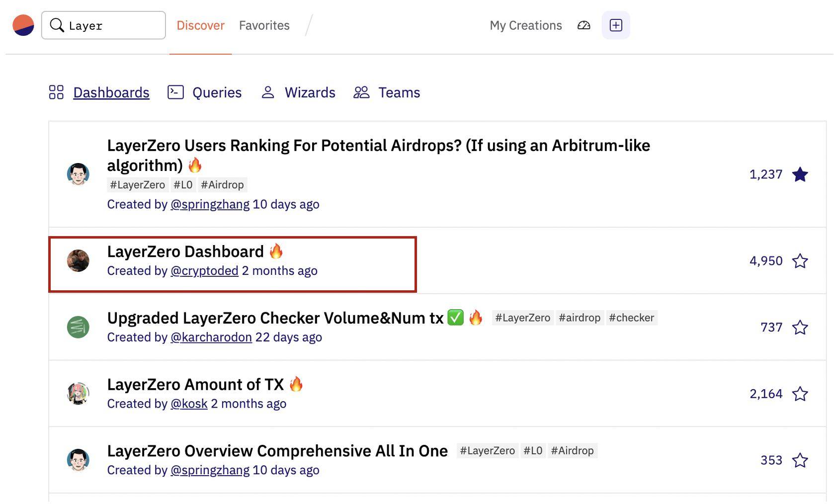Click the #Airdrop tag under Users Ranking dashboard

pyautogui.click(x=222, y=185)
